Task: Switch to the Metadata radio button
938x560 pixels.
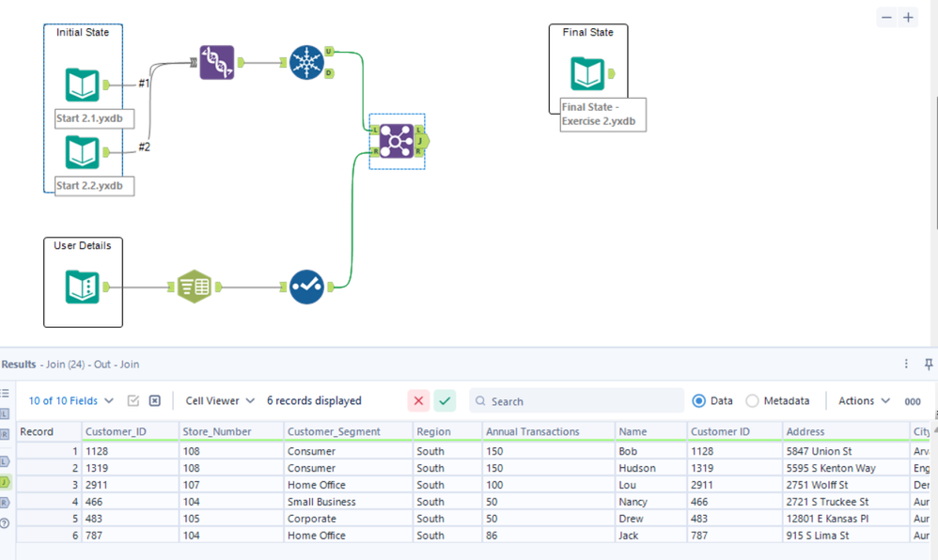Action: (x=752, y=401)
